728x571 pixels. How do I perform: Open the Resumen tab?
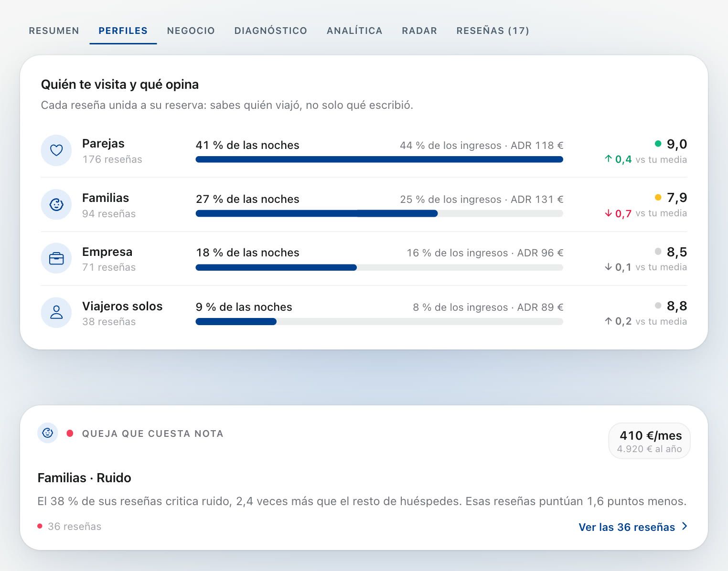click(x=54, y=31)
